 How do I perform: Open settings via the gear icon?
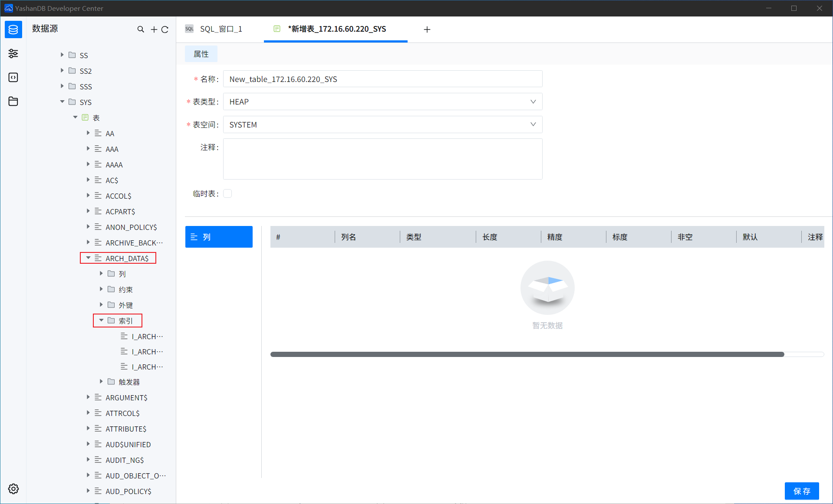pos(13,489)
